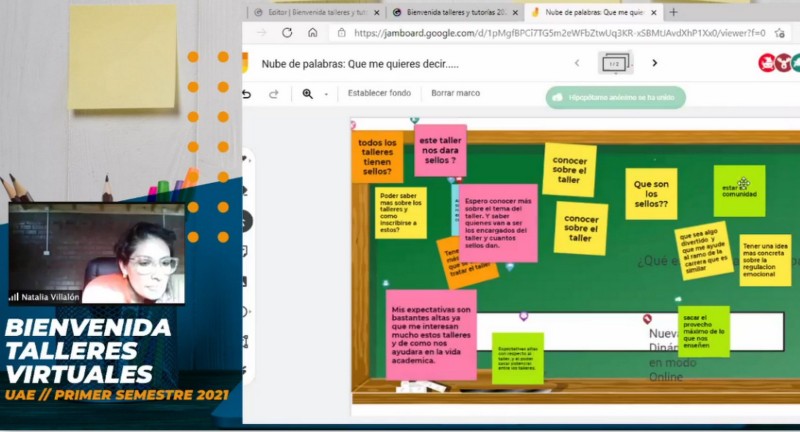Click the Undo arrow in Jamboard toolbar
The image size is (800, 432).
(x=247, y=94)
